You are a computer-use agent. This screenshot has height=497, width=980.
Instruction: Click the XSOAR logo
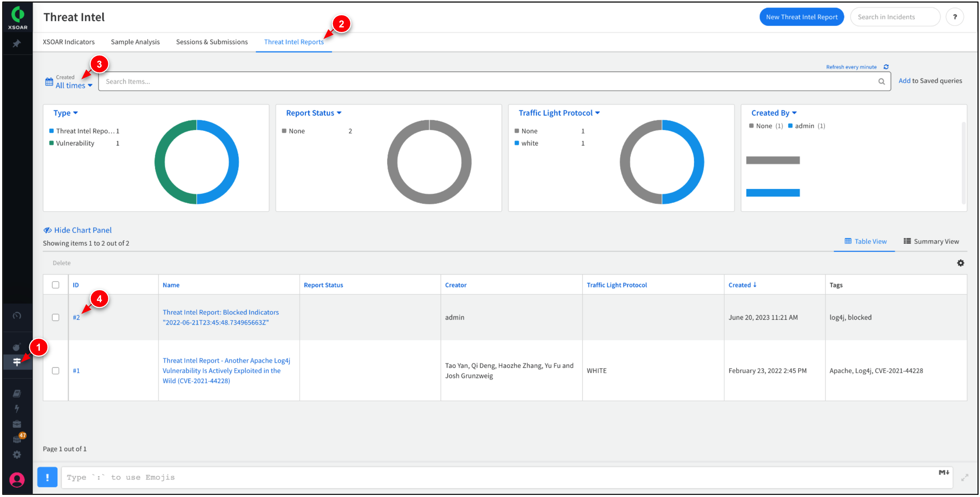17,18
